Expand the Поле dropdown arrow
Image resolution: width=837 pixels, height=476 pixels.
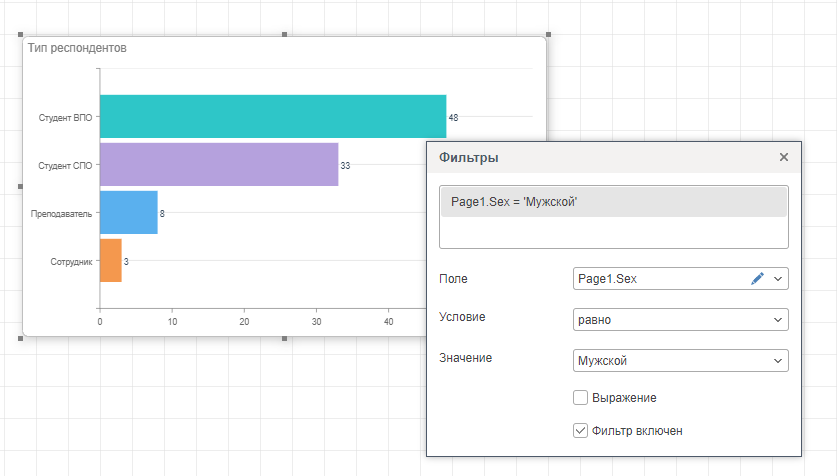[778, 279]
